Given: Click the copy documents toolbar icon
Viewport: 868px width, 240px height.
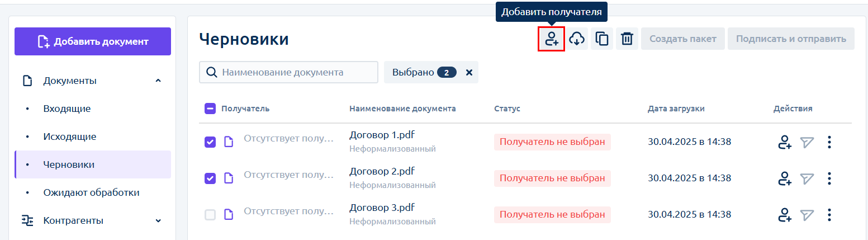Looking at the screenshot, I should (x=602, y=39).
